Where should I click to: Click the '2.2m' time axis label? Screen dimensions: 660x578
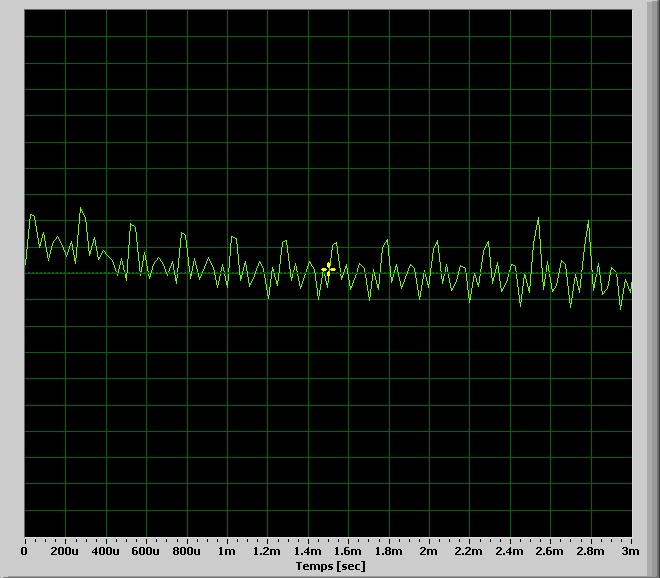click(x=468, y=551)
